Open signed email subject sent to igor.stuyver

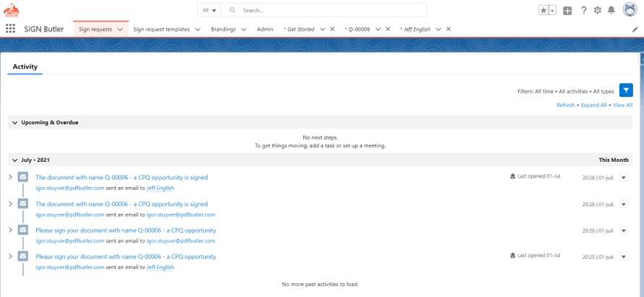point(122,204)
